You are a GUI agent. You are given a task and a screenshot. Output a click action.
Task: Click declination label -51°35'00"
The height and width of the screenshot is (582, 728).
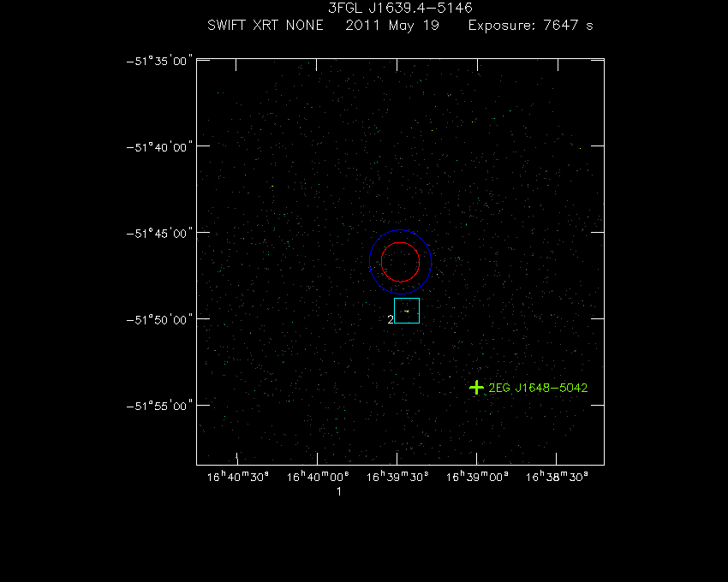159,62
